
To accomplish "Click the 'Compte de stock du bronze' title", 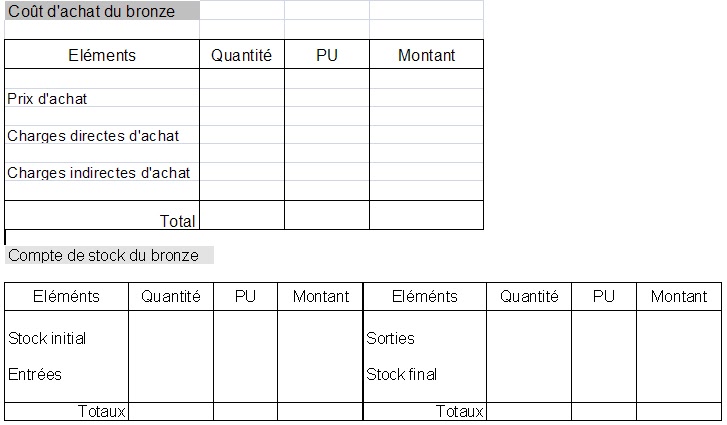I will pyautogui.click(x=104, y=255).
